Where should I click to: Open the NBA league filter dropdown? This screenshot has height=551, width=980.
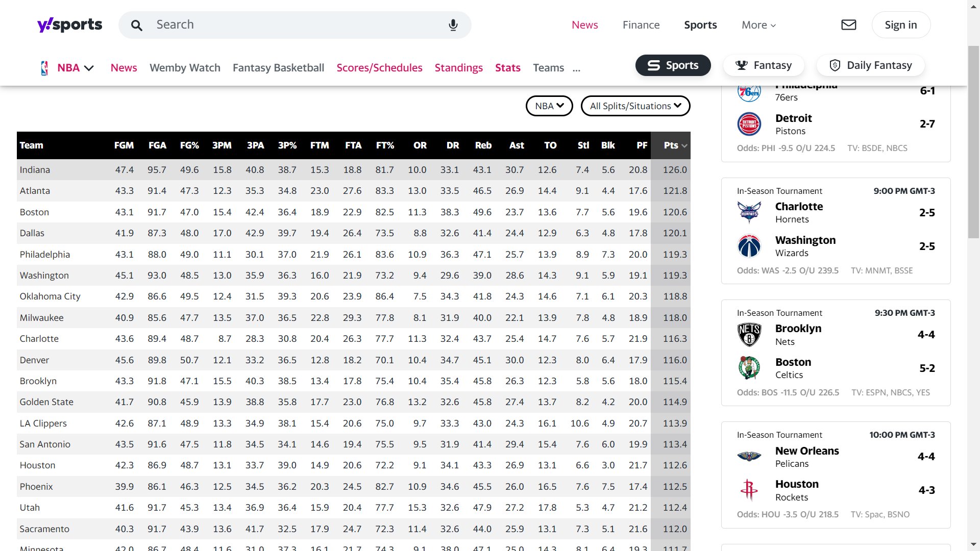click(549, 106)
